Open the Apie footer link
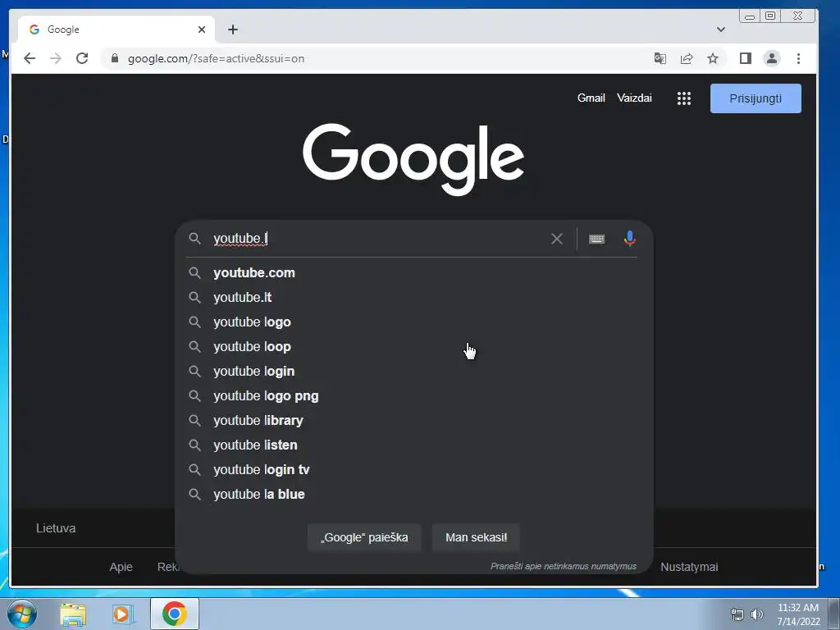840x630 pixels. click(121, 567)
